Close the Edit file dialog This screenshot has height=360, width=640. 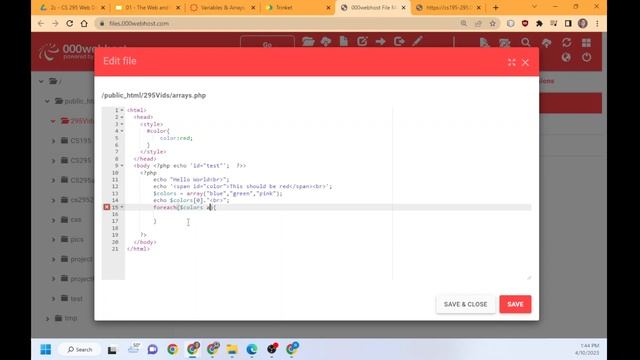[525, 62]
